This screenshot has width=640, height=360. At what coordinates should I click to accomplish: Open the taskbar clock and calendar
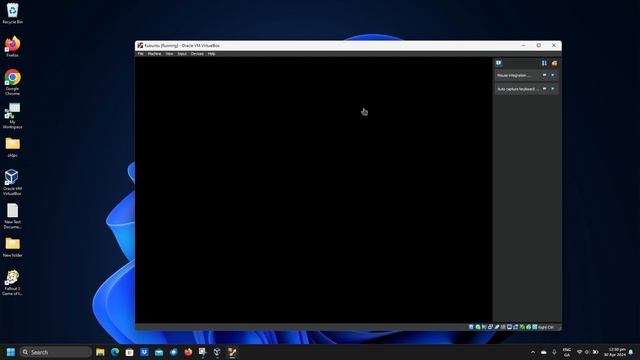615,352
